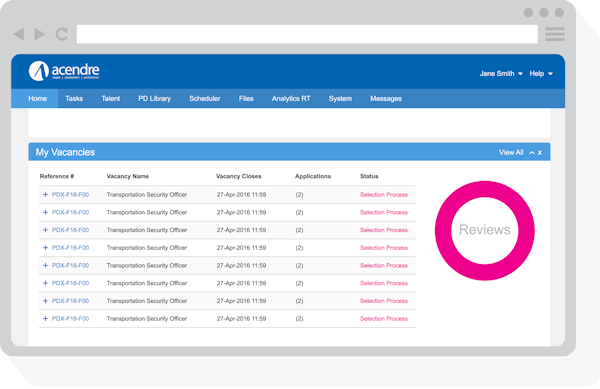Expand first vacancy row plus icon
Image resolution: width=600 pixels, height=389 pixels.
point(45,194)
